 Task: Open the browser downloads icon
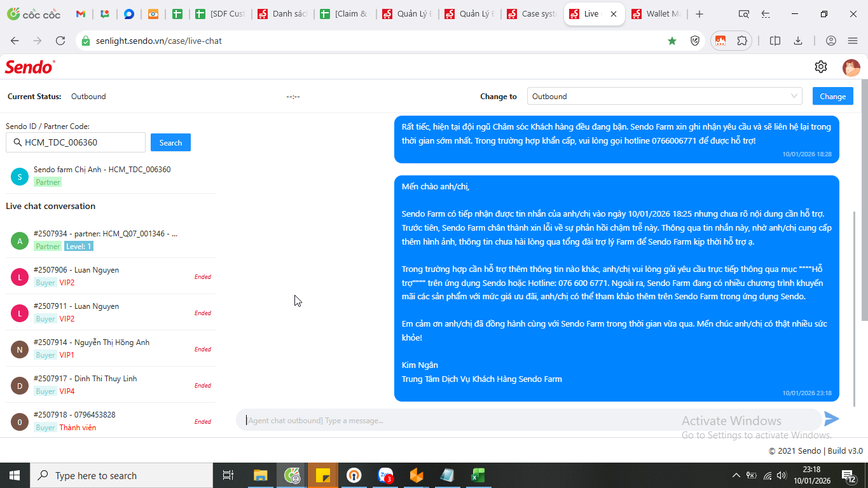click(x=798, y=41)
